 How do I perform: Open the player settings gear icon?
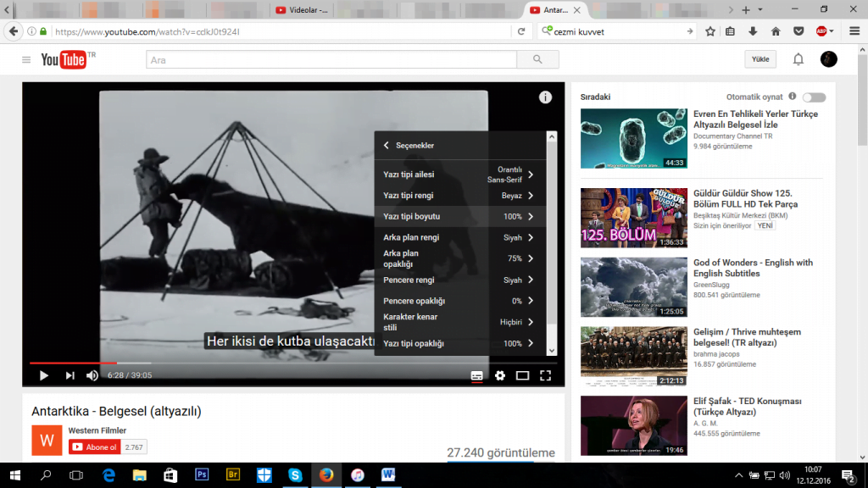click(x=500, y=375)
